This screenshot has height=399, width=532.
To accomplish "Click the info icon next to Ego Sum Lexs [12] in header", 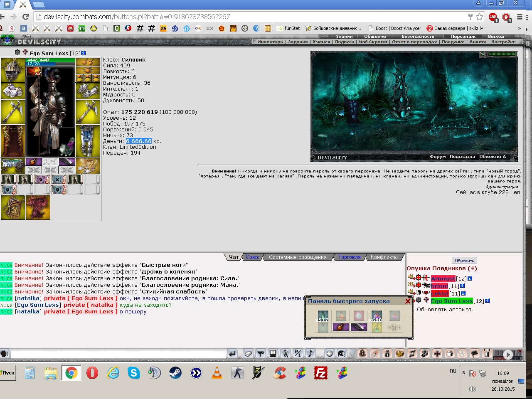I will click(84, 53).
